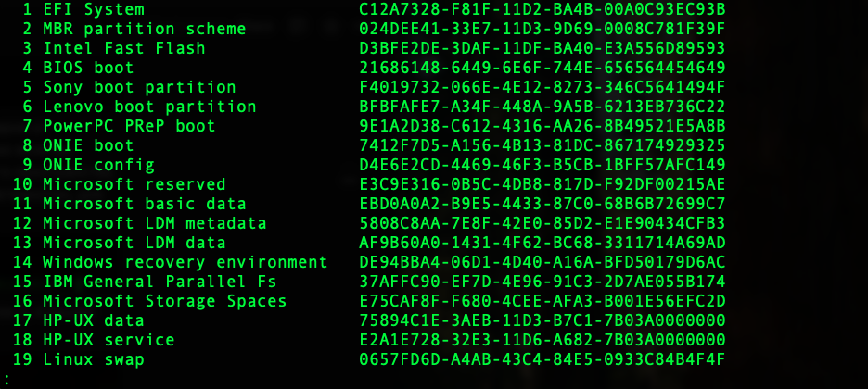This screenshot has height=389, width=868.
Task: Click the Microsoft basic data line
Action: (x=145, y=204)
